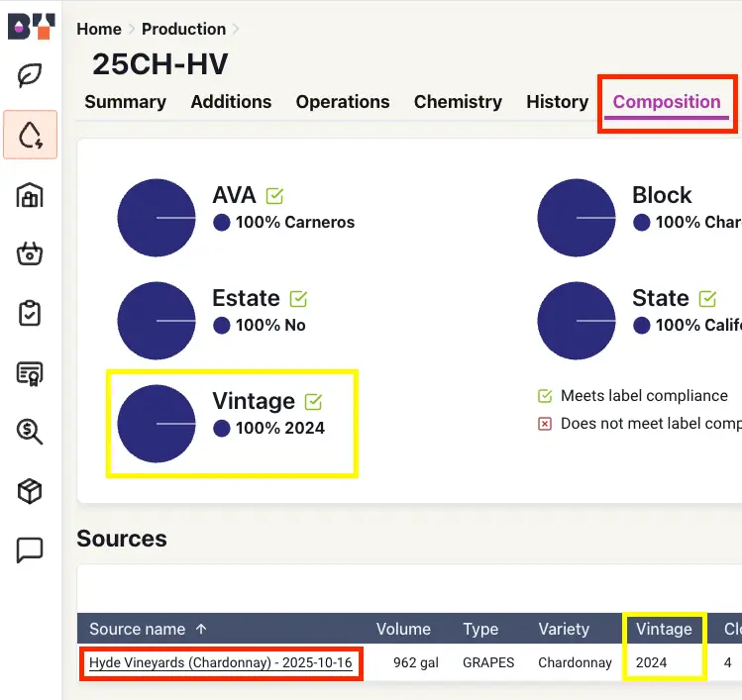Viewport: 742px width, 700px height.
Task: Click the package box sidebar icon
Action: tap(30, 490)
